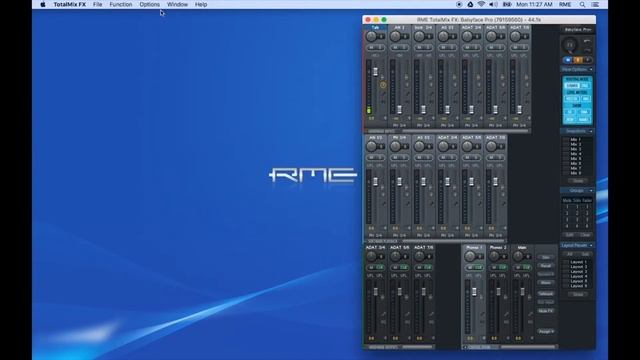640x360 pixels.
Task: Open the Apple menu
Action: [42, 4]
